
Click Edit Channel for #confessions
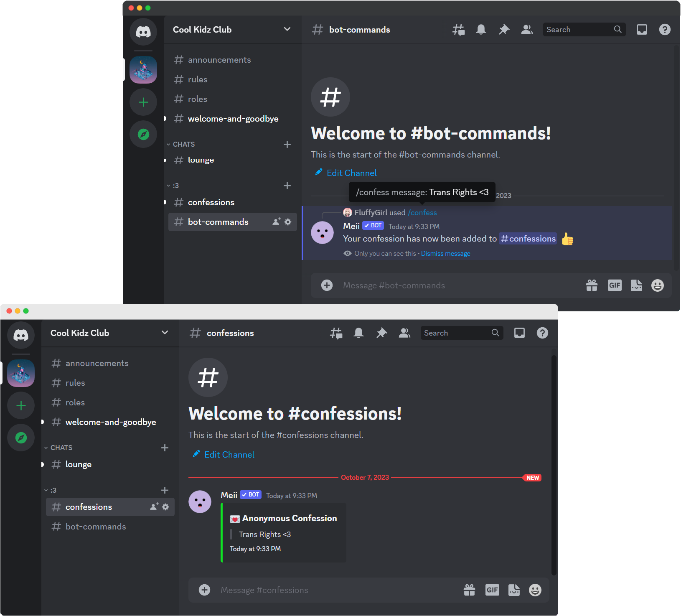tap(229, 454)
